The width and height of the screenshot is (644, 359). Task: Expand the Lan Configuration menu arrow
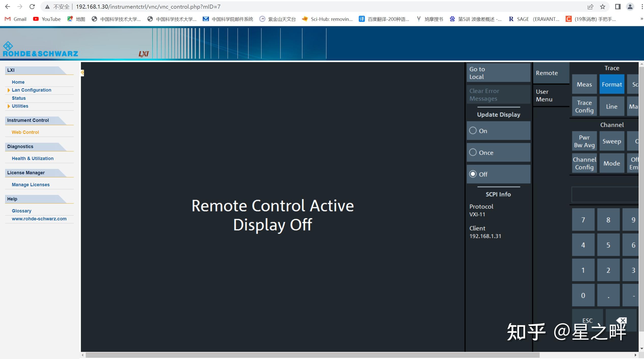coord(9,90)
